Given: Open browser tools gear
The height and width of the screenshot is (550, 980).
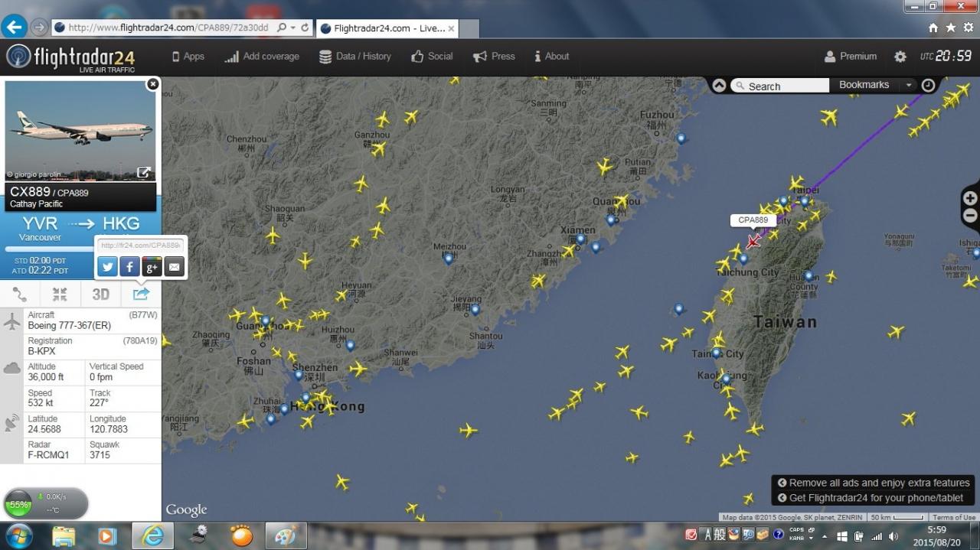Looking at the screenshot, I should [968, 28].
